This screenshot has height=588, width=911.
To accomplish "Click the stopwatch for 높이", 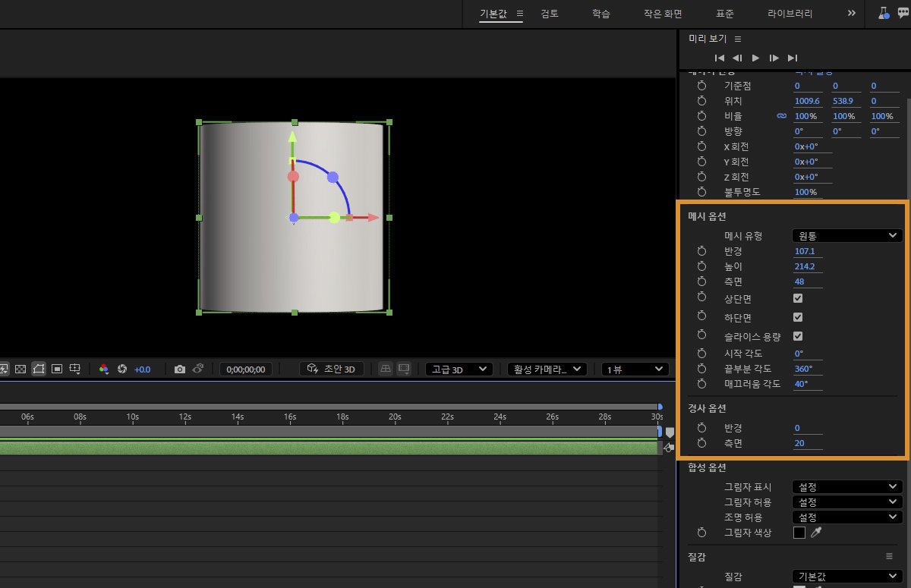I will click(701, 266).
